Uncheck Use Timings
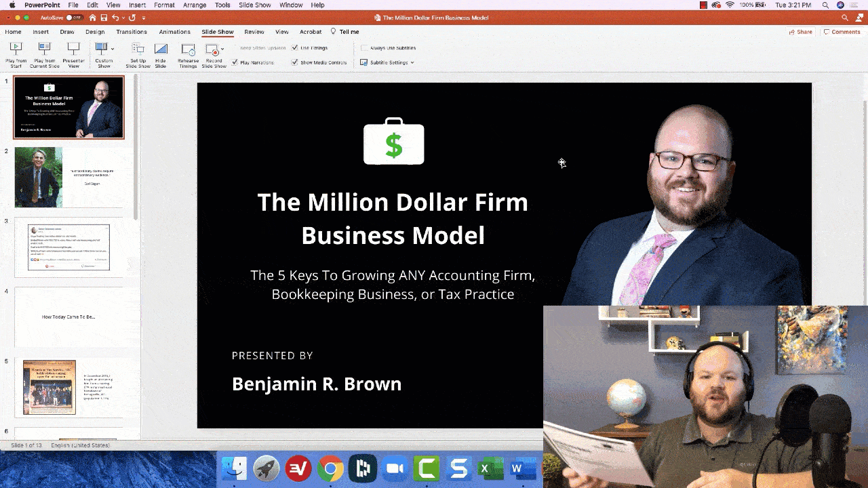This screenshot has width=868, height=488. click(x=295, y=48)
